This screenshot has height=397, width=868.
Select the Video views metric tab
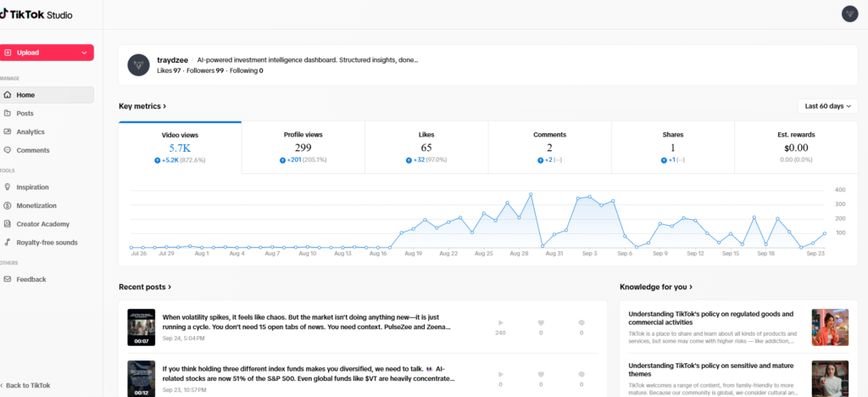[180, 148]
